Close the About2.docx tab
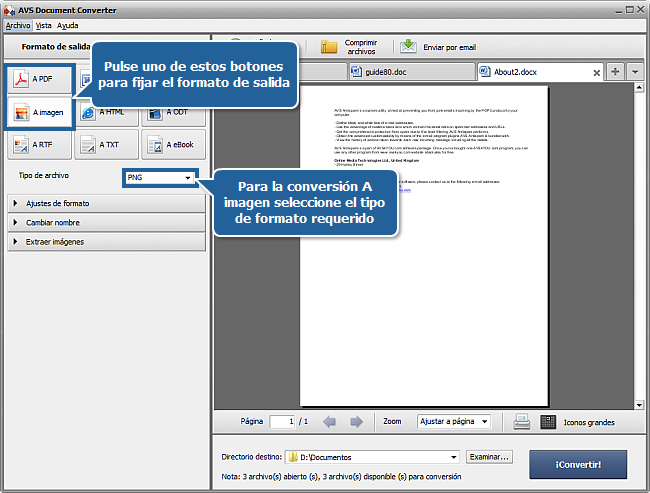The width and height of the screenshot is (650, 493). point(596,73)
